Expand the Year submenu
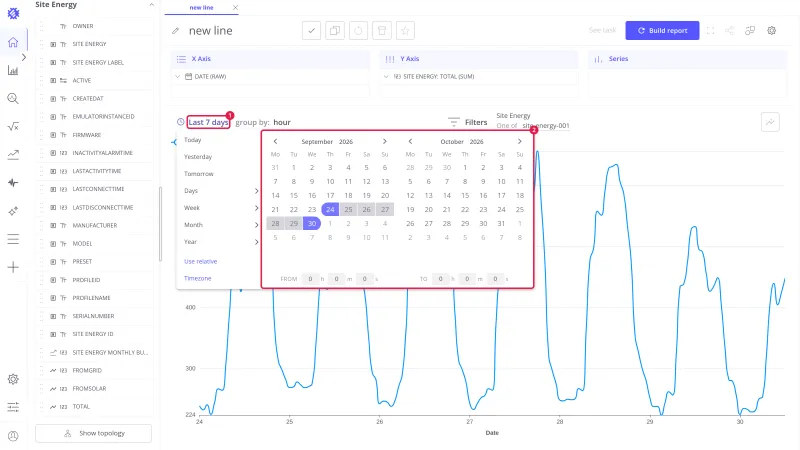 pos(221,242)
